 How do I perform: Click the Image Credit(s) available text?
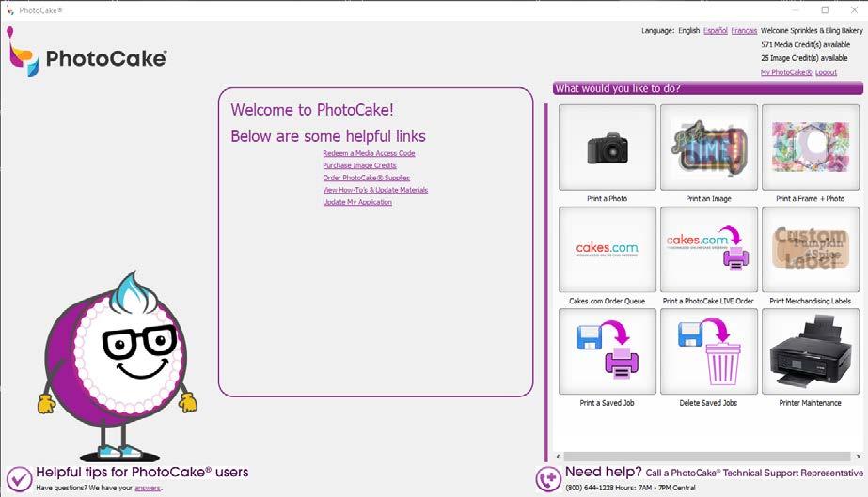point(804,58)
